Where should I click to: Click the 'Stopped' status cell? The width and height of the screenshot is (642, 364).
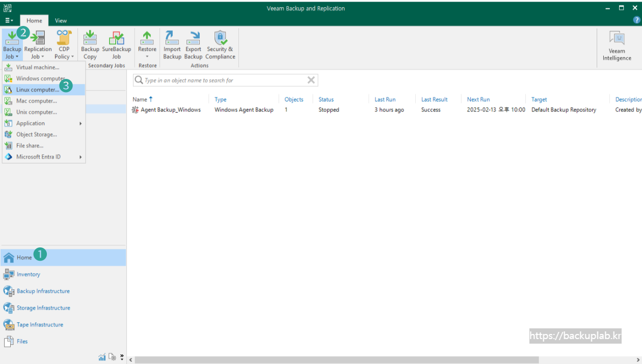pyautogui.click(x=329, y=110)
